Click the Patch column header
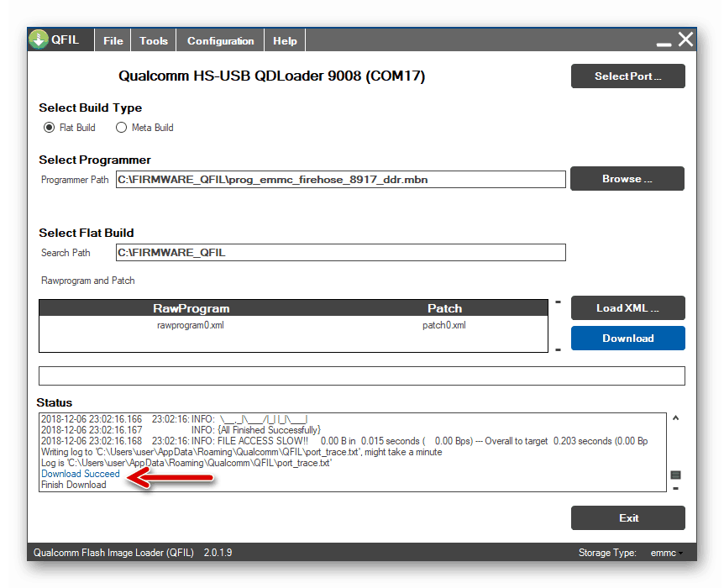Viewport: 724px width, 588px height. pyautogui.click(x=444, y=308)
